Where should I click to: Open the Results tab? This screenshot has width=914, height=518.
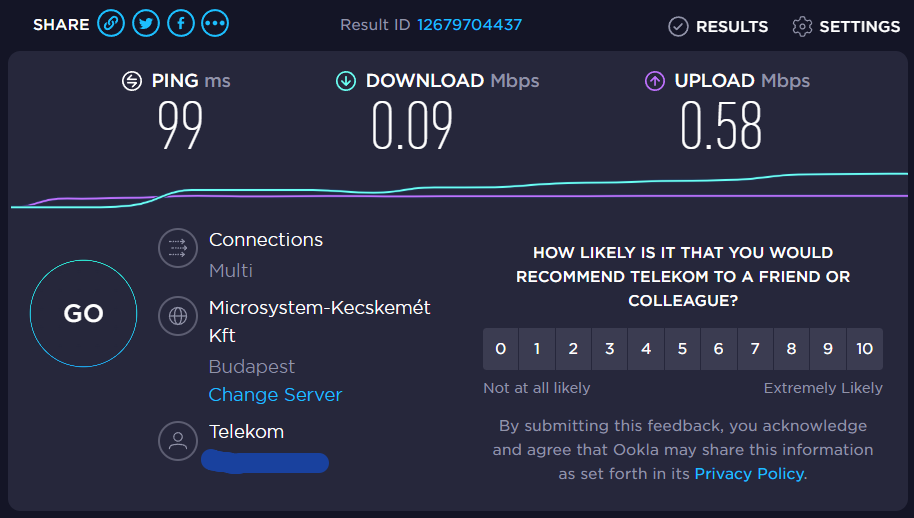tap(720, 26)
